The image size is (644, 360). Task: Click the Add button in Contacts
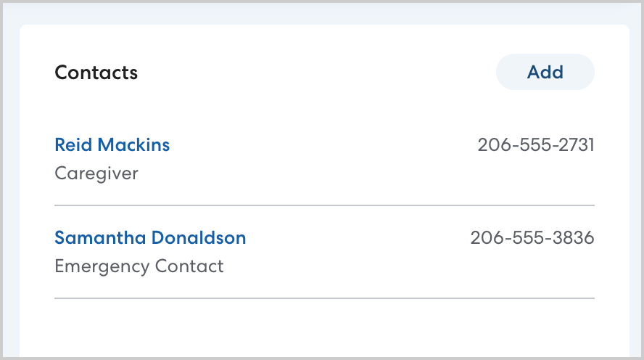pos(545,73)
